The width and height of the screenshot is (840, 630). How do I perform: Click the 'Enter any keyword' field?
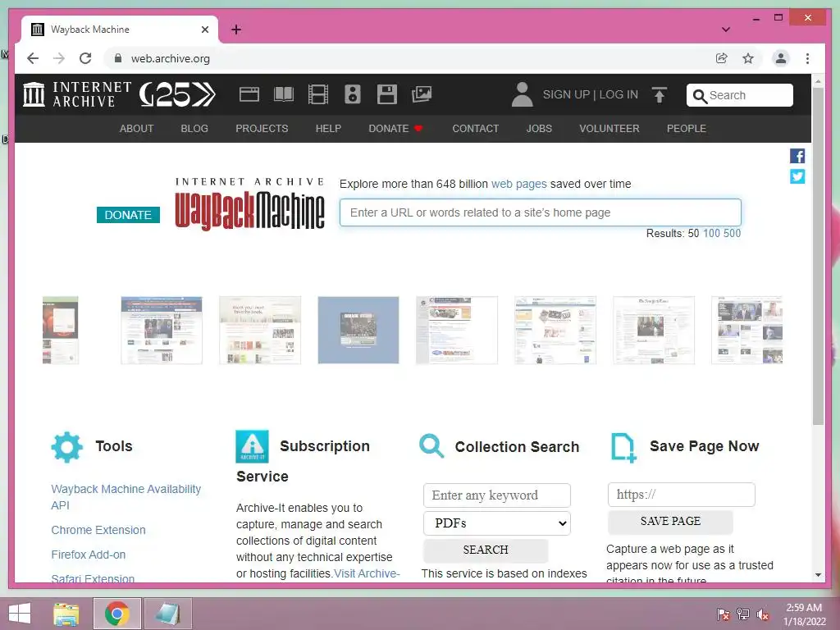coord(496,495)
